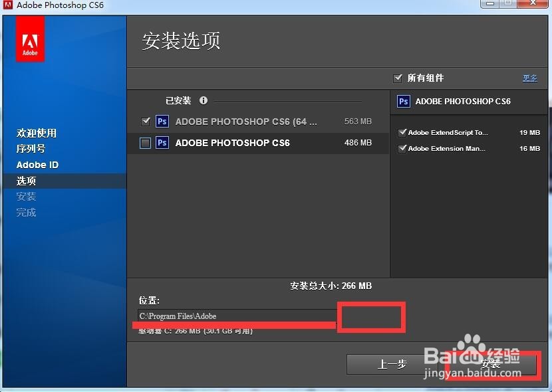Image resolution: width=552 pixels, height=392 pixels.
Task: Uncheck the Adobe ExtendScript Toolkit component
Action: tap(402, 132)
